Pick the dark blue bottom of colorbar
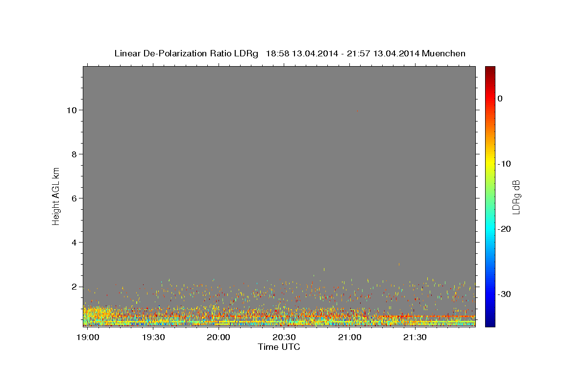Image resolution: width=588 pixels, height=392 pixels. pos(490,323)
